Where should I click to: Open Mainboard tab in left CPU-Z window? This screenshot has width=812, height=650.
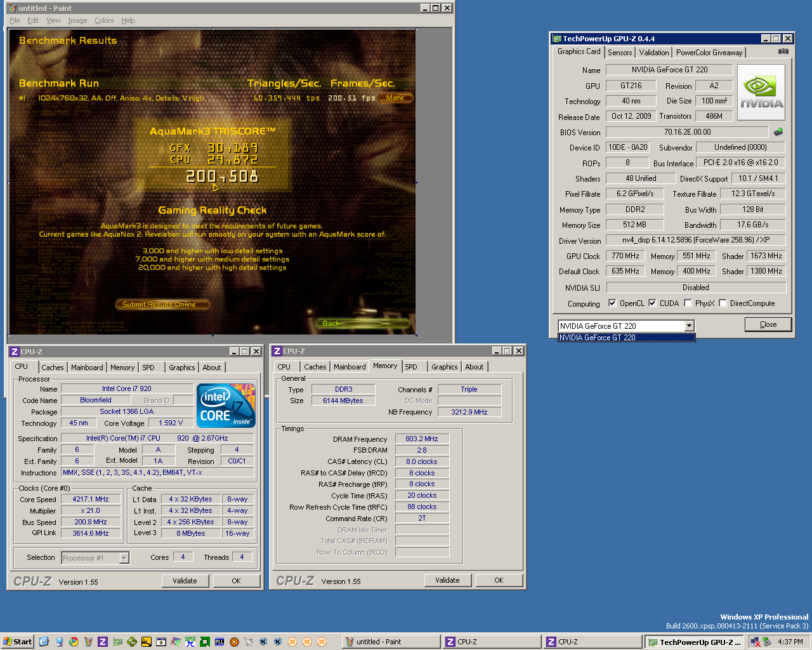pos(87,368)
